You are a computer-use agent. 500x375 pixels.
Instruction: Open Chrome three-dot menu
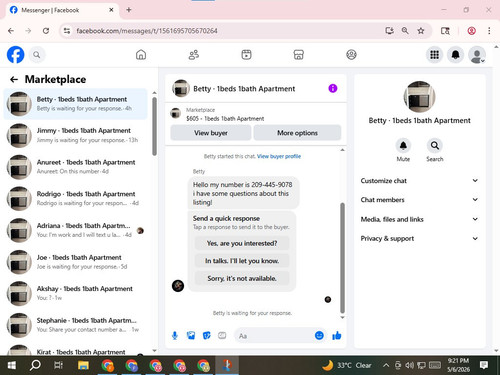click(489, 31)
